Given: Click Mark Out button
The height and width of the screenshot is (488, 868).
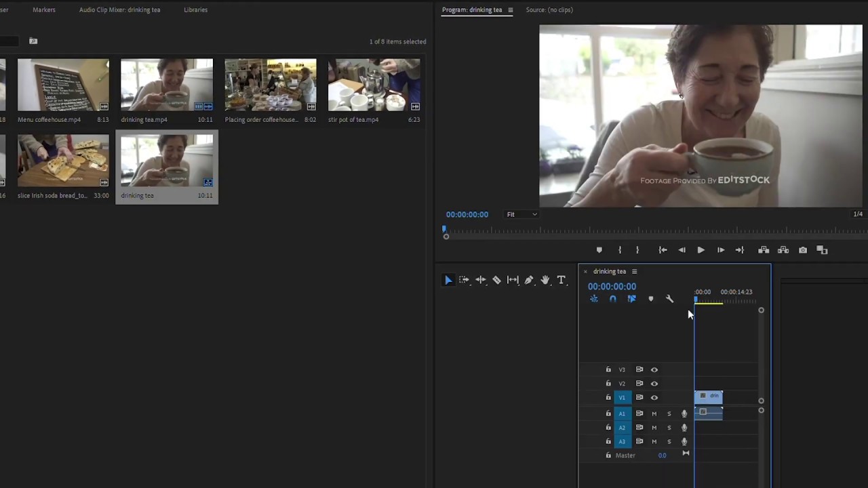Looking at the screenshot, I should coord(637,250).
